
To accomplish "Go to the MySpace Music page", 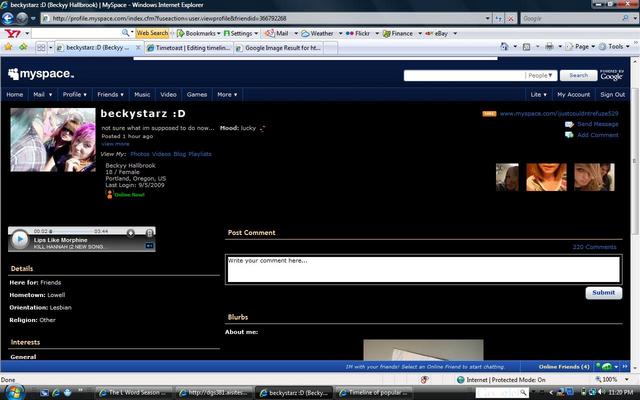I will (x=142, y=95).
